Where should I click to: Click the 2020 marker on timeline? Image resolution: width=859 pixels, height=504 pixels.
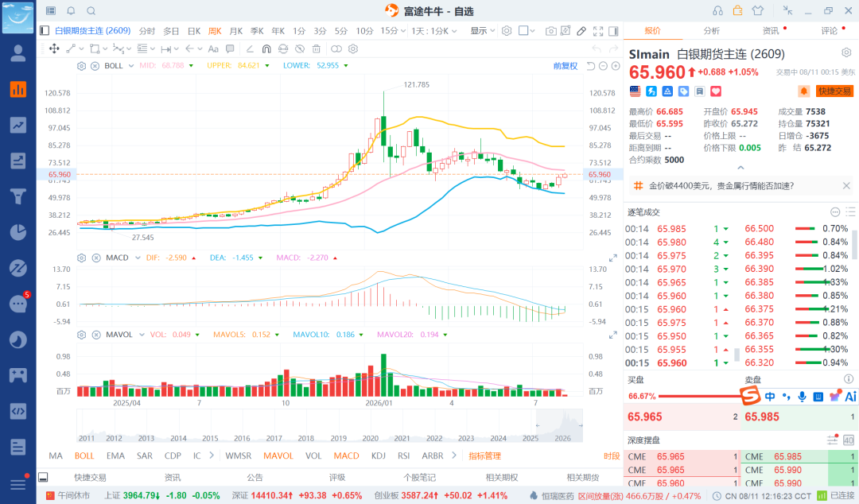coord(371,438)
